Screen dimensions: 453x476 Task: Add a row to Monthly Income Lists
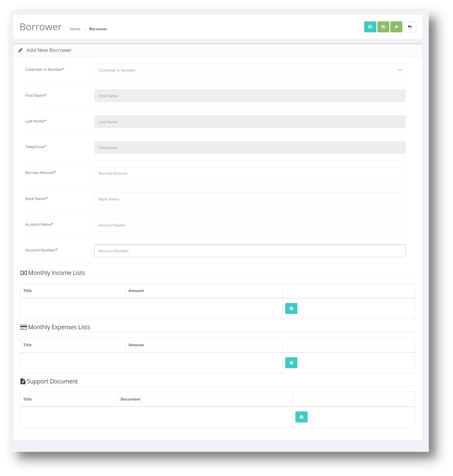click(291, 308)
